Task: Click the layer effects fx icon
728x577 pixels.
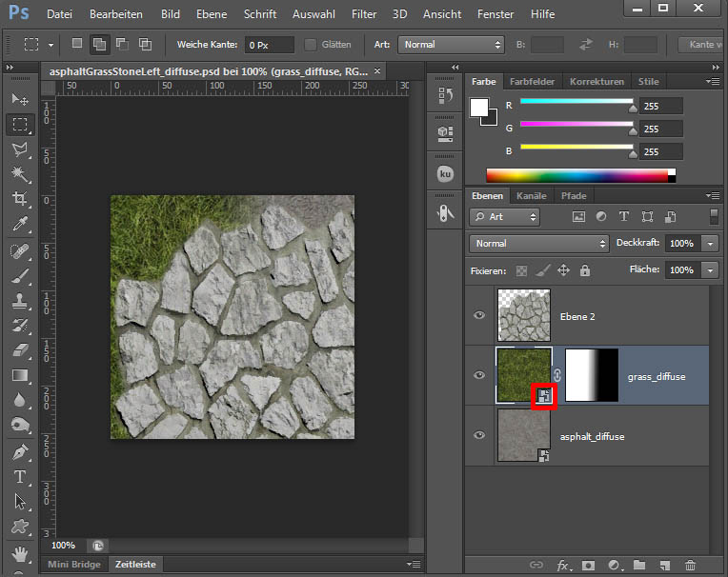Action: click(563, 566)
